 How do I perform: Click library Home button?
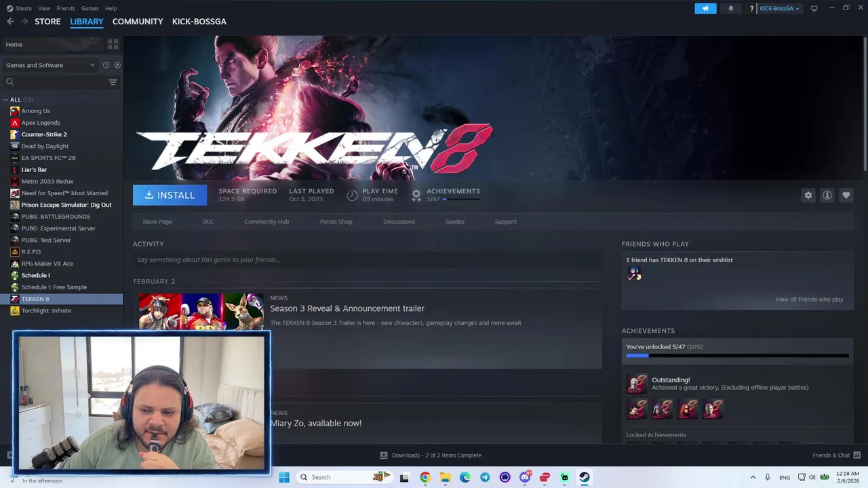tap(53, 44)
